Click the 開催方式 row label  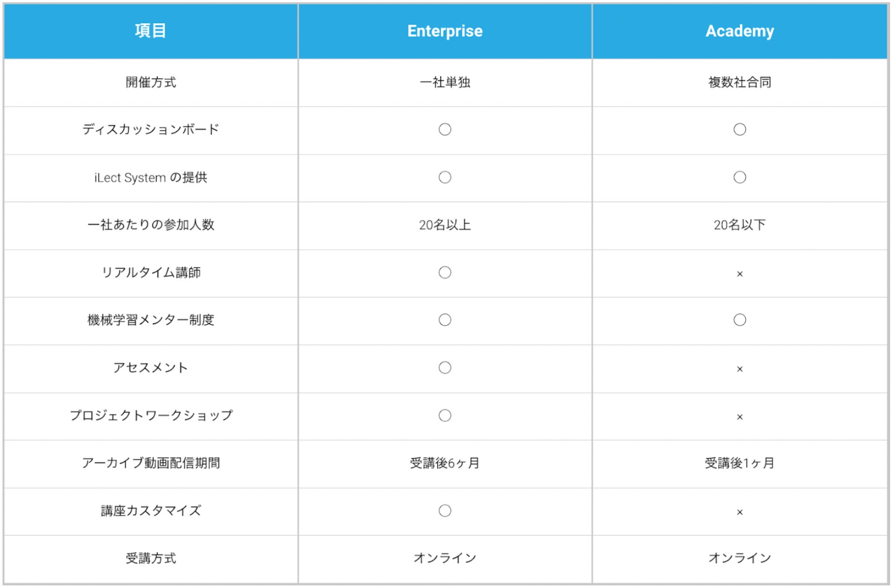150,82
